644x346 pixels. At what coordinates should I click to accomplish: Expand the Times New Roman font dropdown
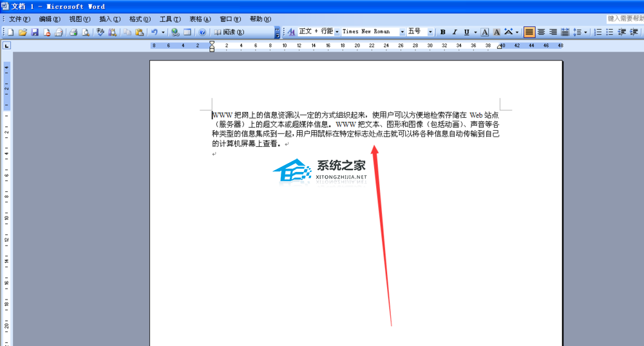click(402, 32)
